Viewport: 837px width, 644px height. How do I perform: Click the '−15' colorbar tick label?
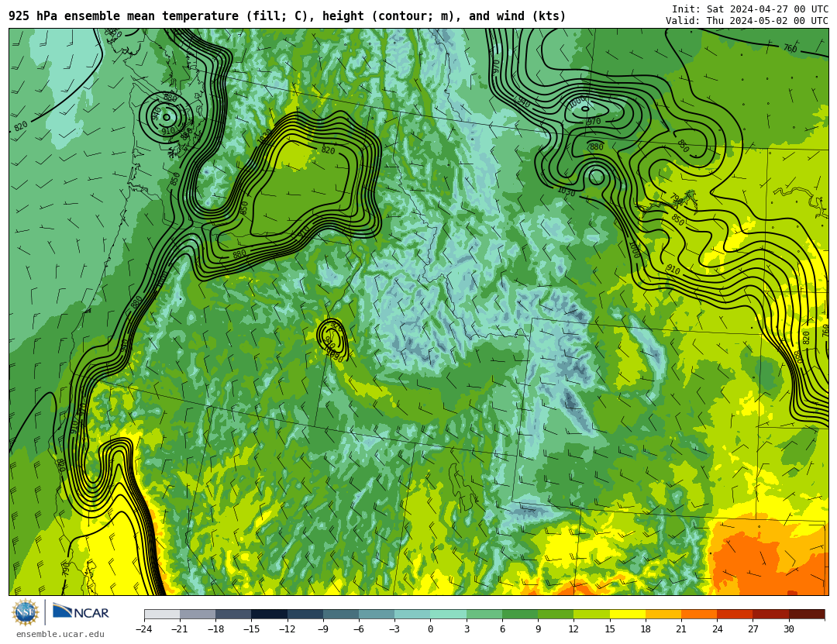251,629
